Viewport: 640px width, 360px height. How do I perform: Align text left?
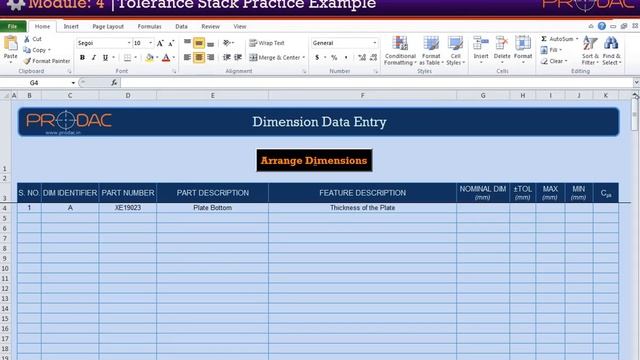coord(187,58)
